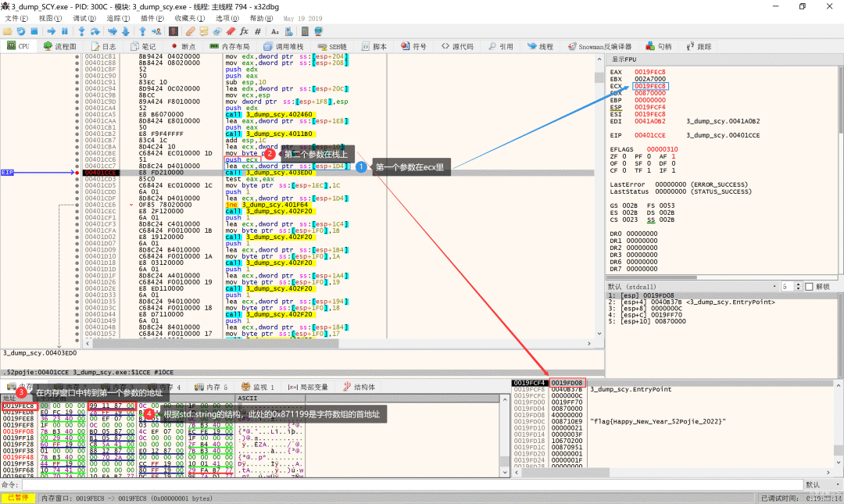Click the fx functions toolbar icon

pos(244,31)
